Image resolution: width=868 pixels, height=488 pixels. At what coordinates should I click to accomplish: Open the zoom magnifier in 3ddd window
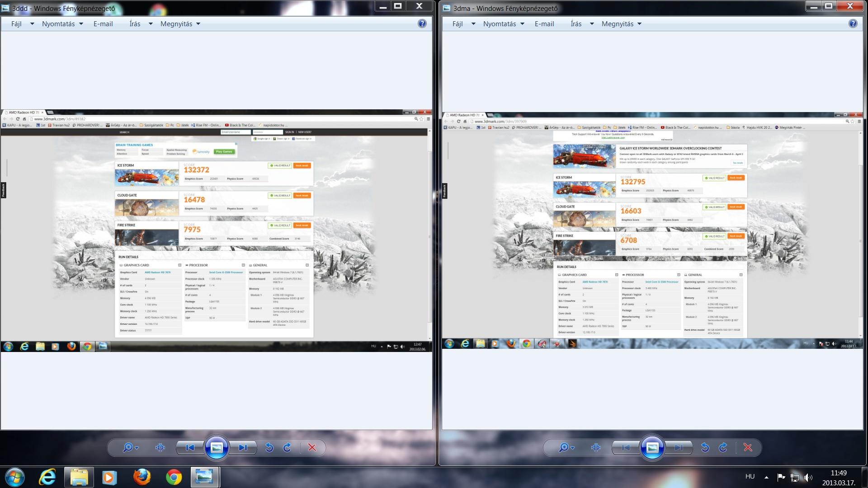(131, 447)
